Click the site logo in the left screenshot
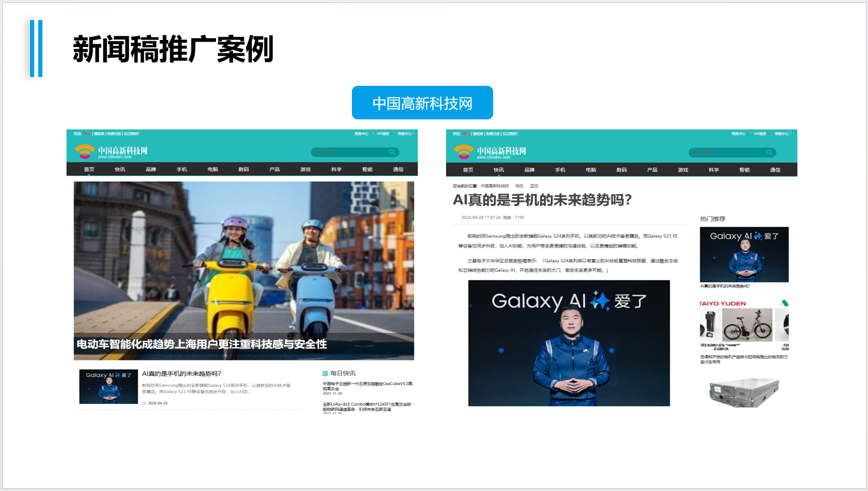The height and width of the screenshot is (491, 868). (x=111, y=152)
